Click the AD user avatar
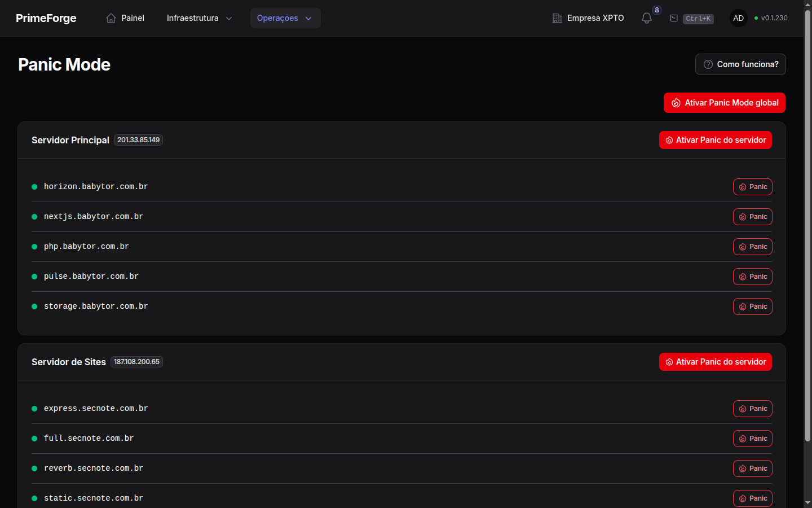The height and width of the screenshot is (508, 812). click(739, 18)
